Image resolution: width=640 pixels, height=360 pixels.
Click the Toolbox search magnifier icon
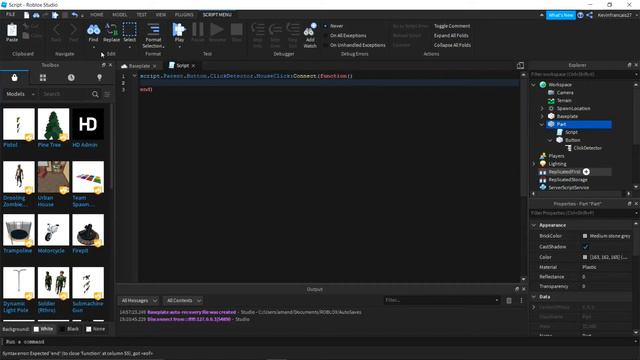95,94
